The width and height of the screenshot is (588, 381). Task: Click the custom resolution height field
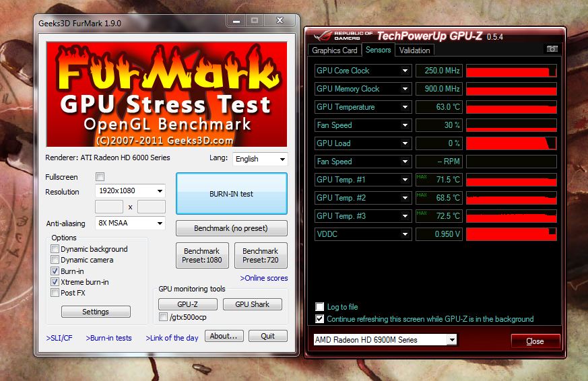point(152,207)
